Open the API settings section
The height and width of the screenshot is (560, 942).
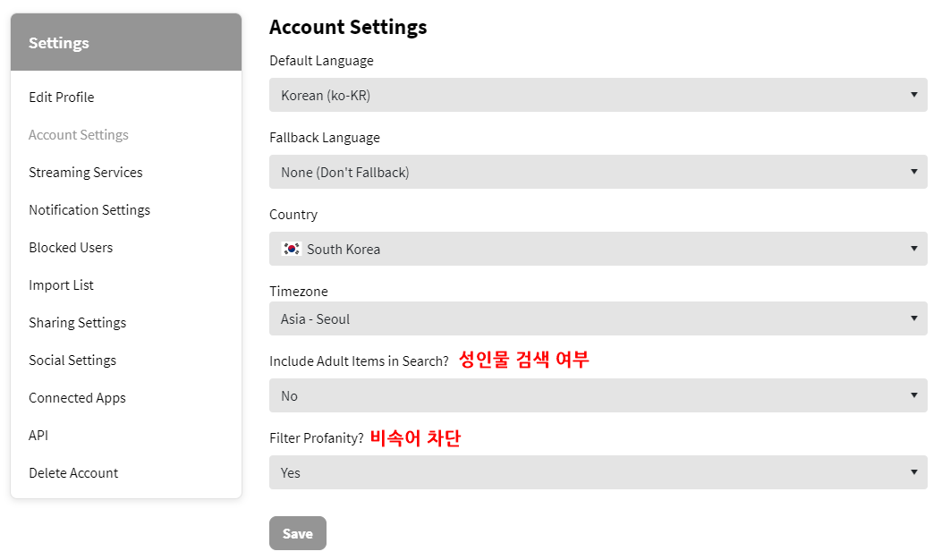pos(38,435)
